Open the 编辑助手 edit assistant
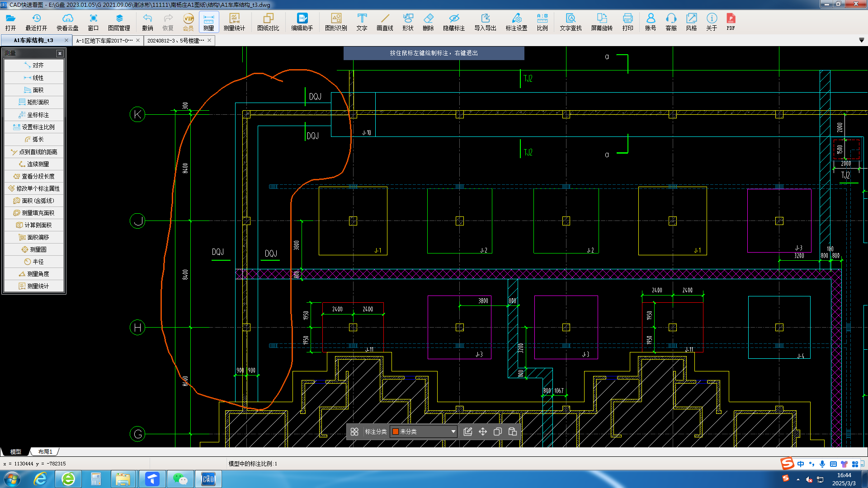The width and height of the screenshot is (868, 488). tap(302, 22)
